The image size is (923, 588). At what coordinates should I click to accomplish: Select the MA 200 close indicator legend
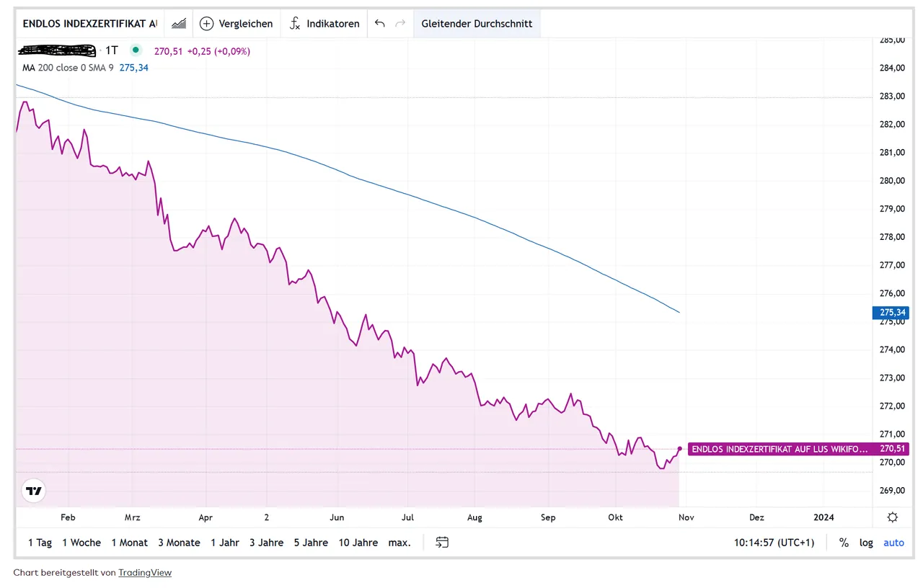pos(68,68)
